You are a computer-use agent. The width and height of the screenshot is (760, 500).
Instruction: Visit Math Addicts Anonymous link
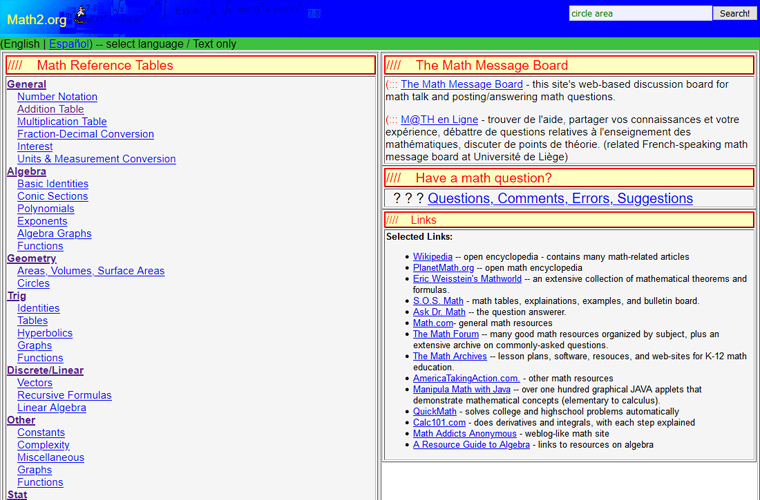coord(465,434)
